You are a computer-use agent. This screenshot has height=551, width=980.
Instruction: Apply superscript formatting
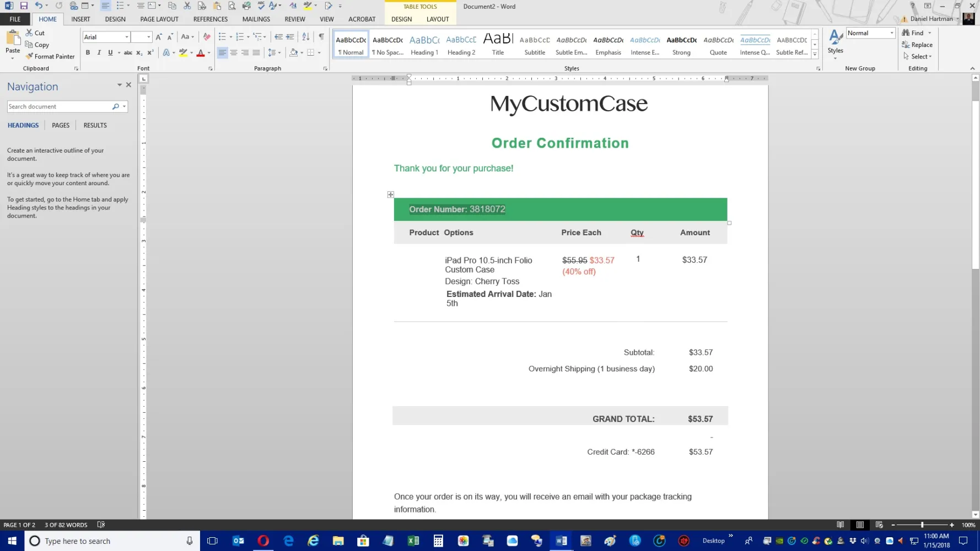[150, 53]
